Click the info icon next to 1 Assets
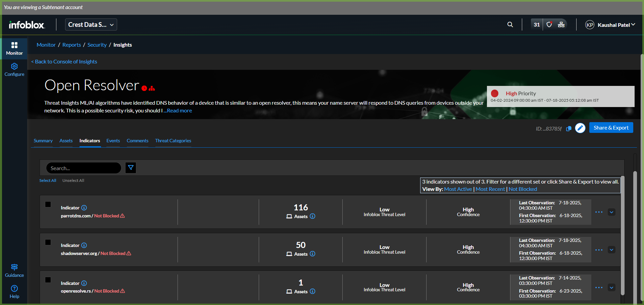644x305 pixels. tap(312, 291)
